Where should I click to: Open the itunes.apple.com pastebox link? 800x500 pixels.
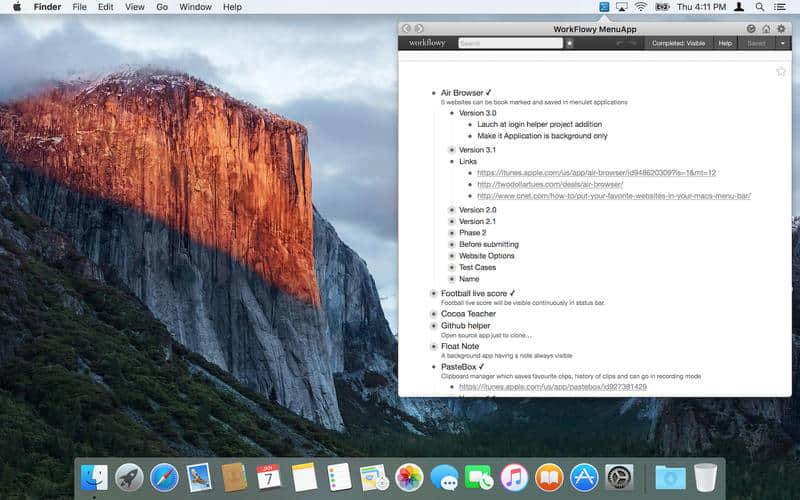(x=553, y=387)
